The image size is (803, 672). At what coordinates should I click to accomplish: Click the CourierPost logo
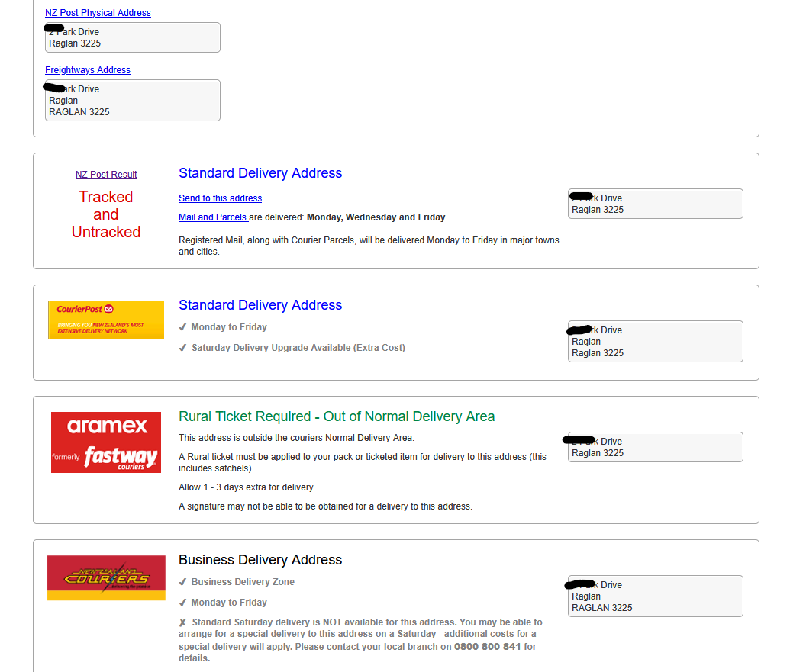click(105, 320)
